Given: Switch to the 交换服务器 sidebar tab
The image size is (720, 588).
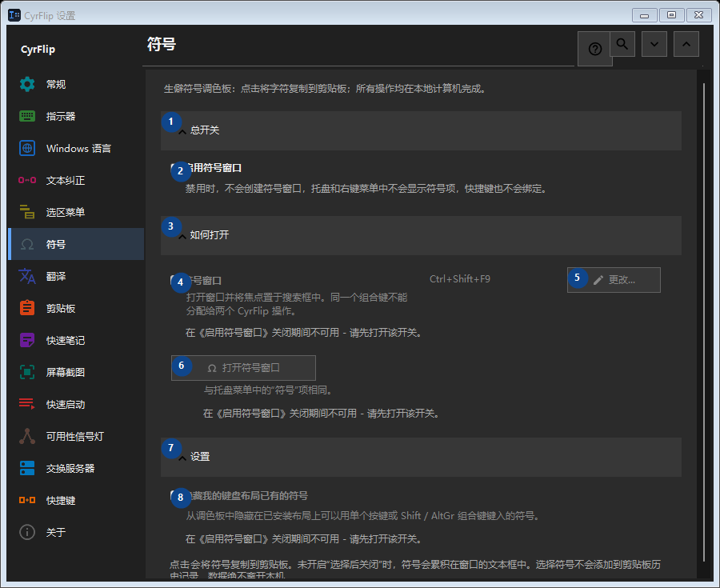Looking at the screenshot, I should click(x=76, y=468).
